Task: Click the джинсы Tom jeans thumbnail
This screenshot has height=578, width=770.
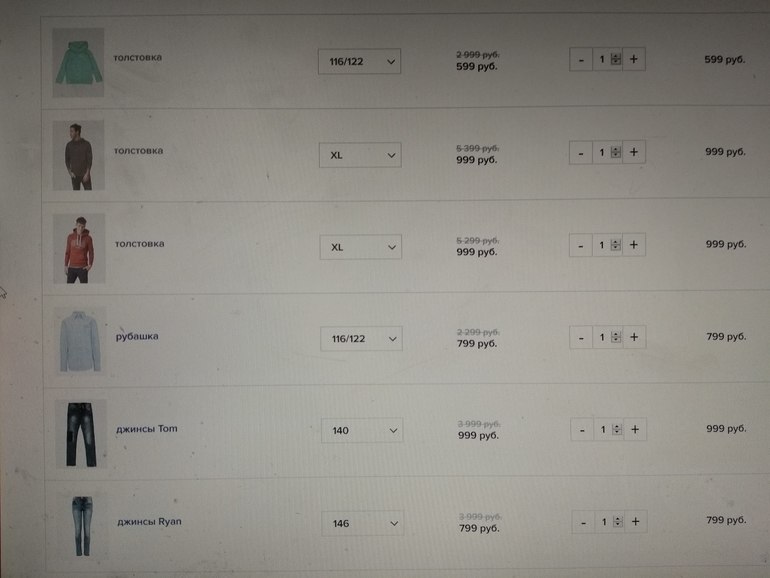Action: (x=81, y=433)
